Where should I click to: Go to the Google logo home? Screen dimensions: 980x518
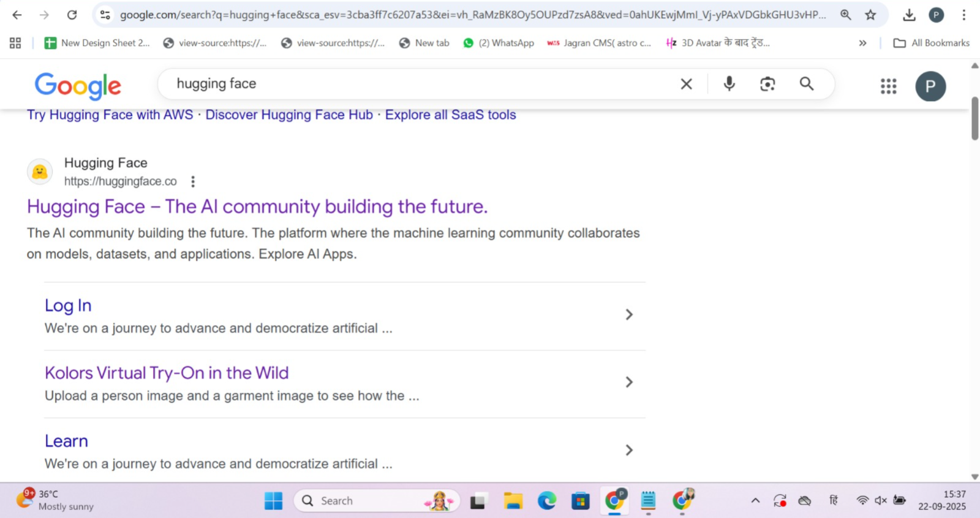78,86
